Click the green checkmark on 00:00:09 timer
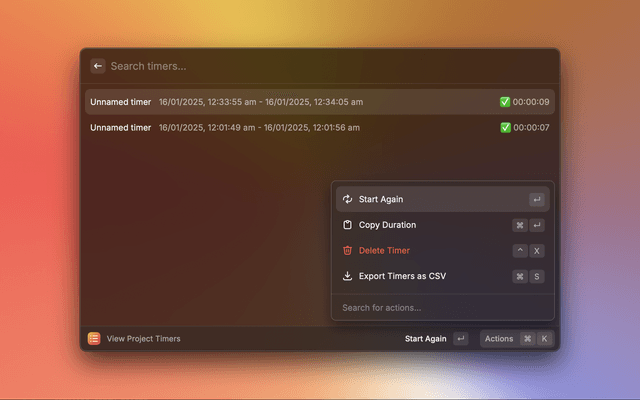This screenshot has height=400, width=640. coord(505,102)
